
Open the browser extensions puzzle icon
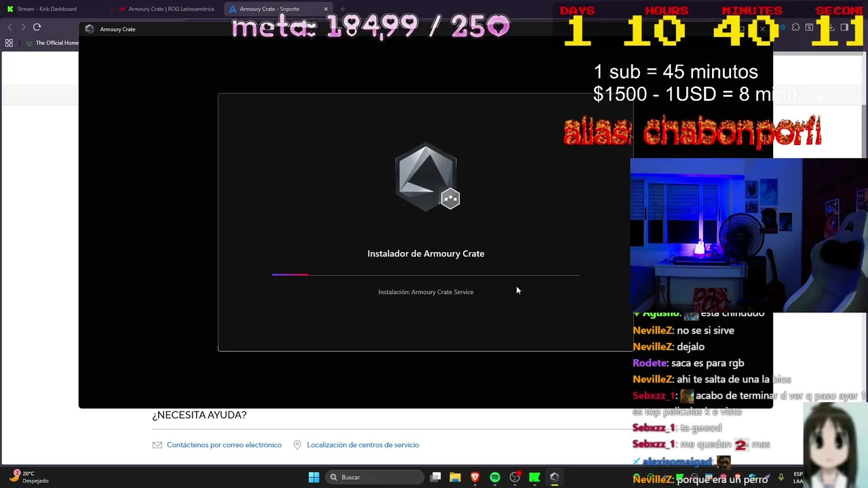795,27
